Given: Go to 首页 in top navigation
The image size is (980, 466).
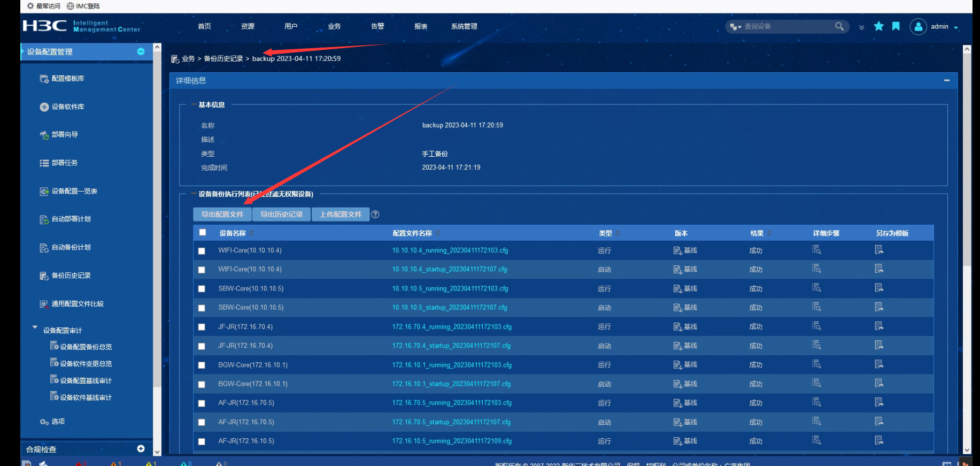Looking at the screenshot, I should (204, 26).
